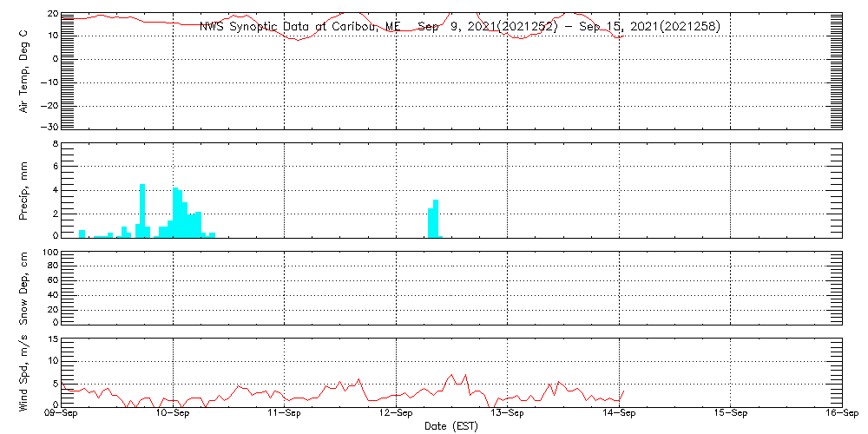The width and height of the screenshot is (868, 434).
Task: Click the 8 tick on the precipitation axis
Action: coord(55,144)
